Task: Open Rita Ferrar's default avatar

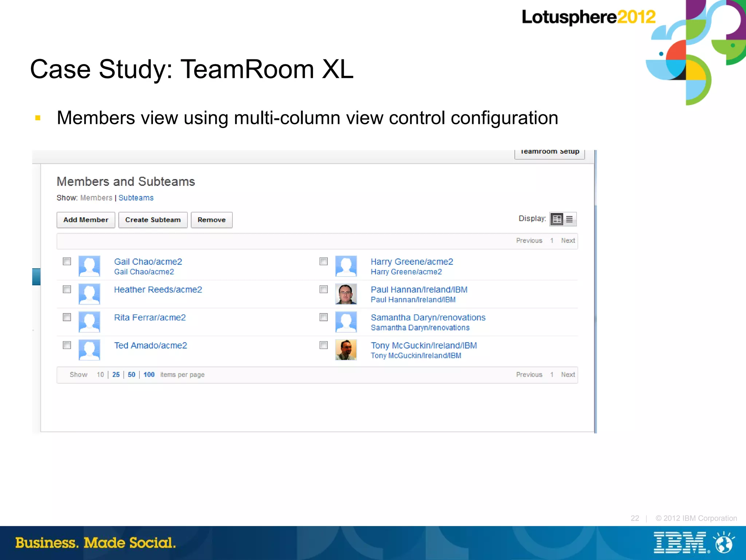Action: point(89,322)
